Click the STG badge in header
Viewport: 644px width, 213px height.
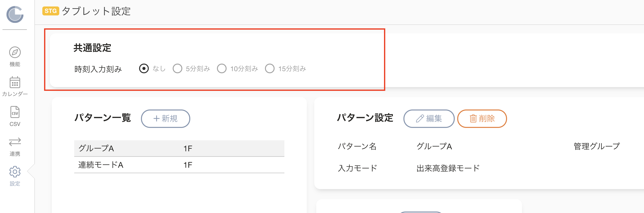click(51, 11)
